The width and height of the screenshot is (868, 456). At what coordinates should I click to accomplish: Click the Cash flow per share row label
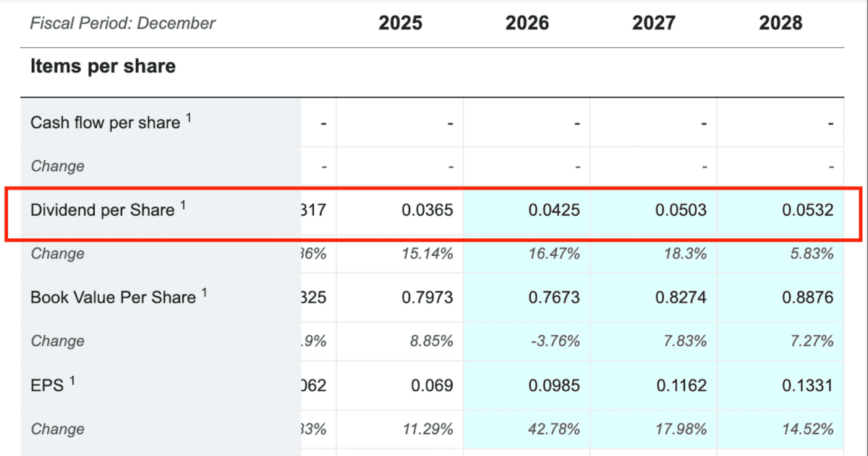point(106,123)
